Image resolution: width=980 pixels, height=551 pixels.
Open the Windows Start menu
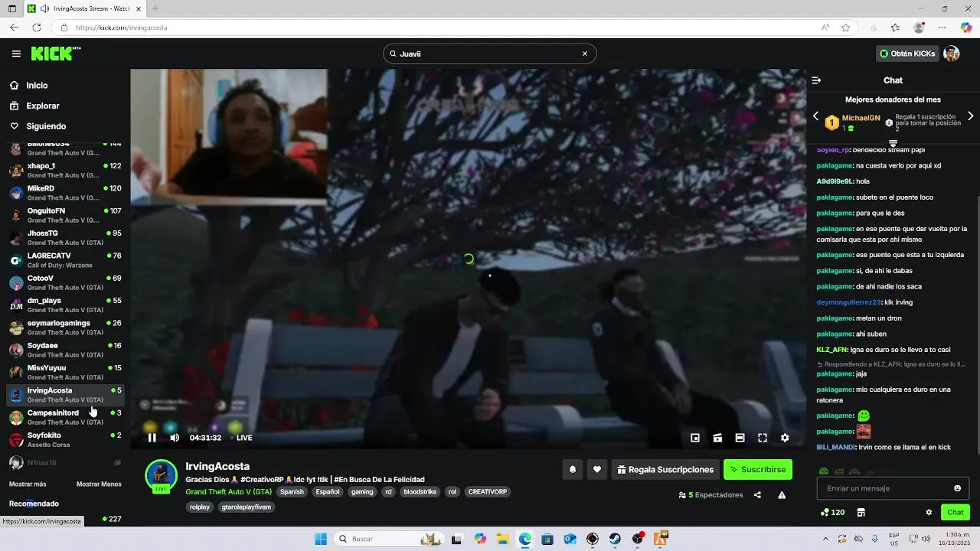321,539
